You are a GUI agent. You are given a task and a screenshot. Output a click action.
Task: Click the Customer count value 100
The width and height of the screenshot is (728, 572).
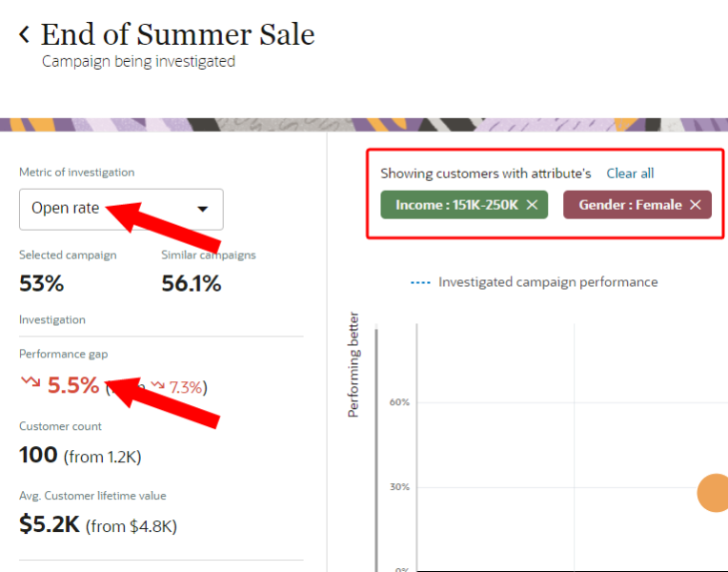(x=39, y=455)
